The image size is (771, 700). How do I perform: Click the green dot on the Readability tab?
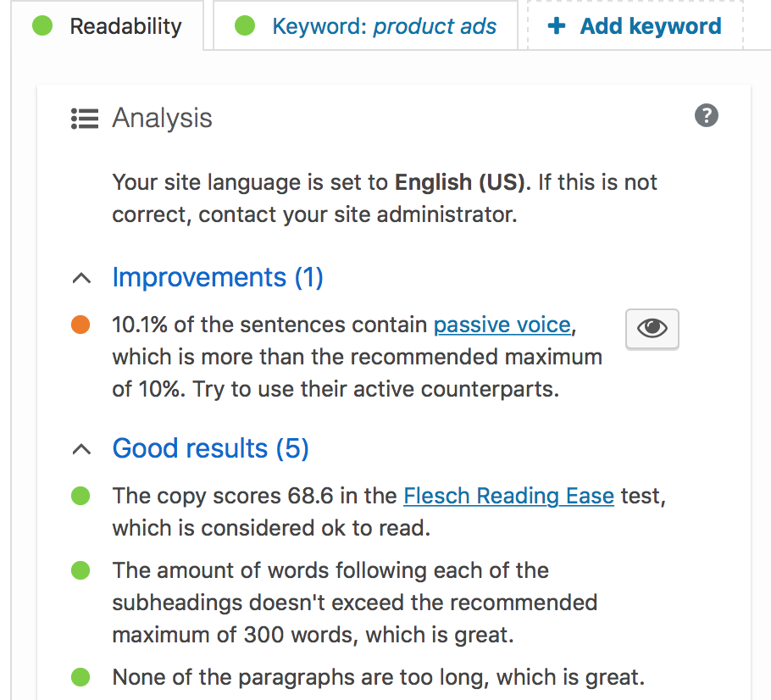tap(42, 26)
